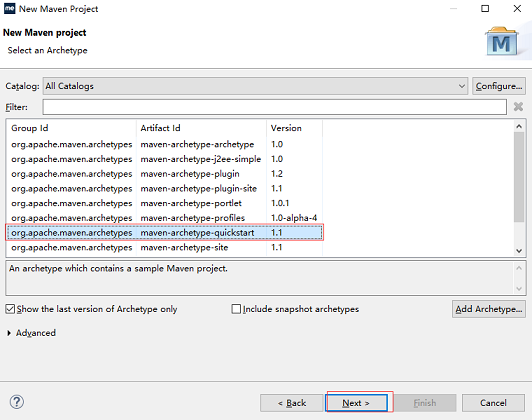Click description box scroll-down arrow
The width and height of the screenshot is (532, 420).
(x=519, y=288)
